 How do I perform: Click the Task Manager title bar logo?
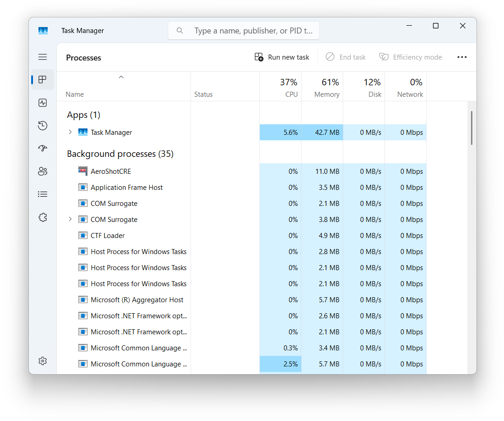(x=43, y=31)
